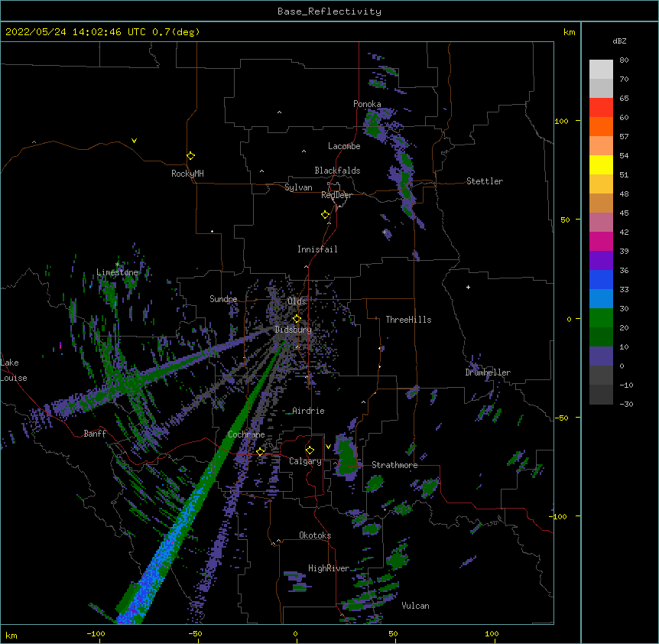Viewport: 659px width, 644px height.
Task: Click the royal blue legend band between 36 and 33
Action: click(x=601, y=280)
